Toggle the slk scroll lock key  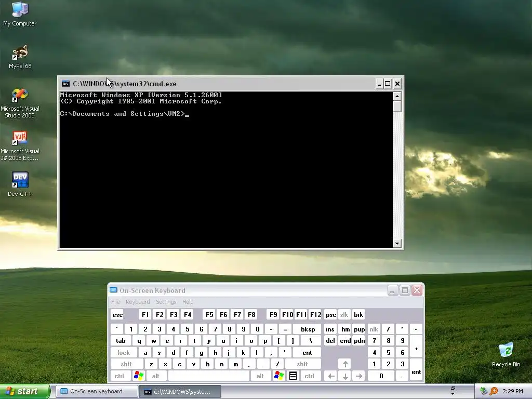tap(344, 314)
